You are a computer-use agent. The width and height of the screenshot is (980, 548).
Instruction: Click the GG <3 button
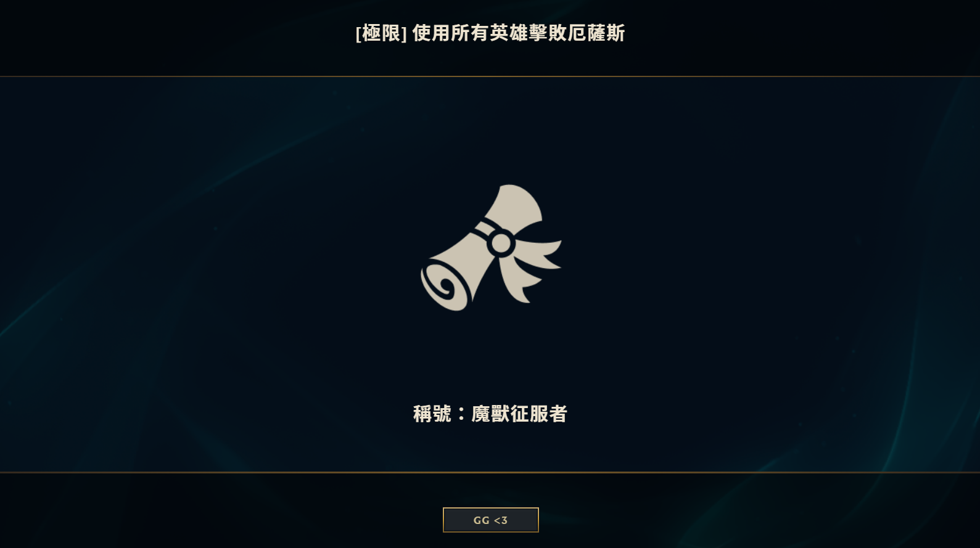pos(490,520)
